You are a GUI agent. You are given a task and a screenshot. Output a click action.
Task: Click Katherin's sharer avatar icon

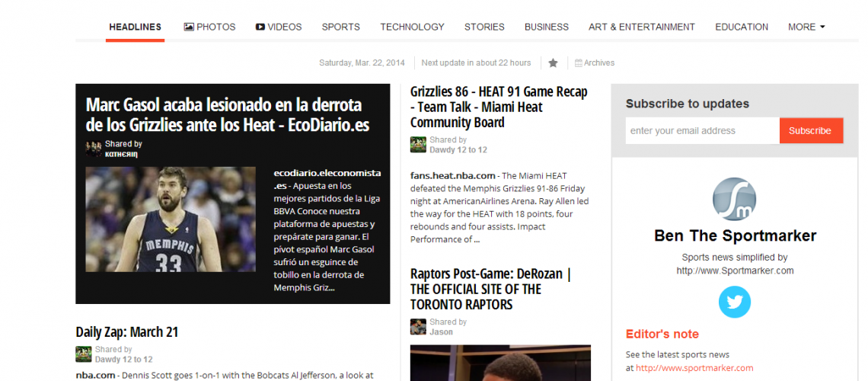point(94,149)
